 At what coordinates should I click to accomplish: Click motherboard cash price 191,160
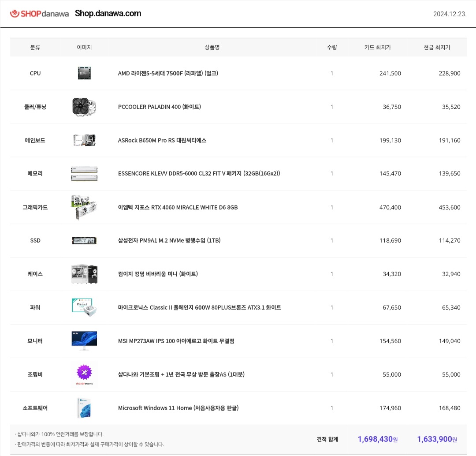point(450,140)
